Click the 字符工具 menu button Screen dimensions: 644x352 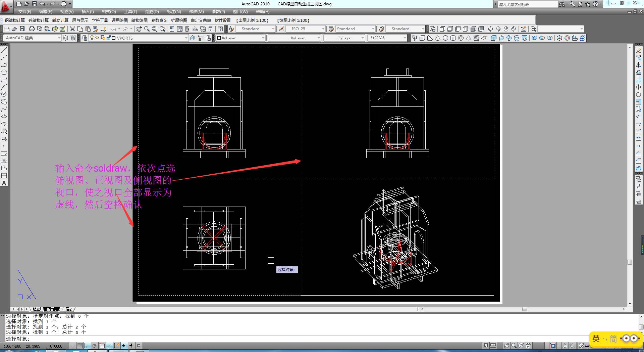pos(100,20)
